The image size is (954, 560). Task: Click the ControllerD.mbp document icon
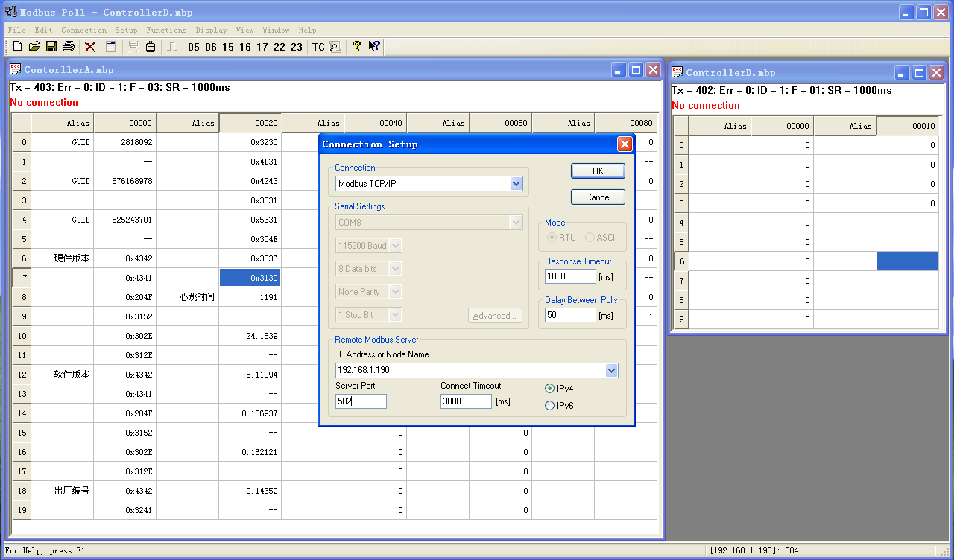(x=677, y=72)
